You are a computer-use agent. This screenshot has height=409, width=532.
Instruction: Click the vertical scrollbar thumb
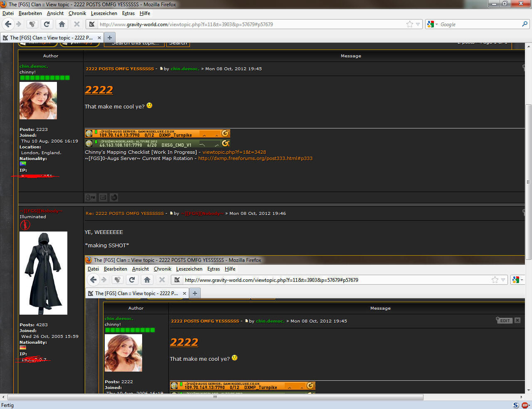point(528,182)
